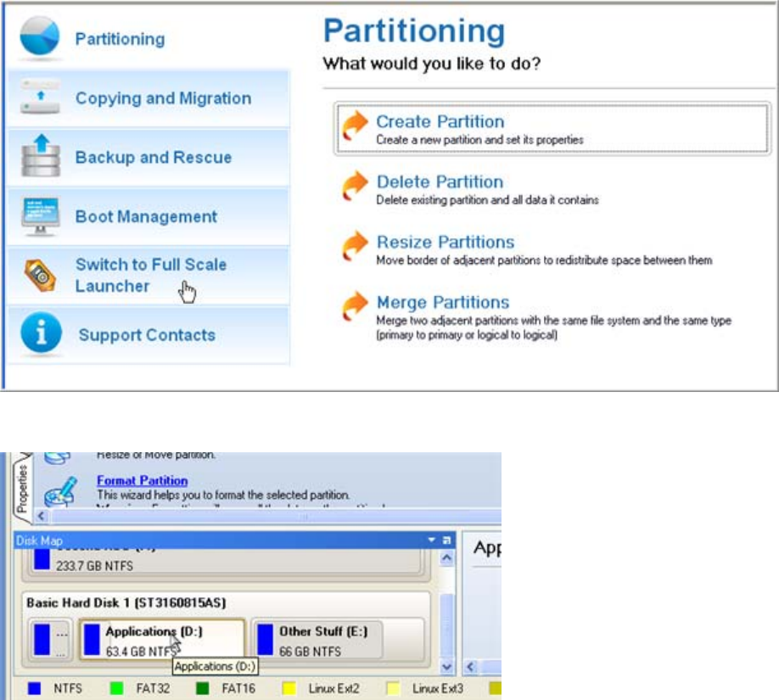Click the NTFS blue legend swatch
This screenshot has width=779, height=700.
pyautogui.click(x=34, y=689)
